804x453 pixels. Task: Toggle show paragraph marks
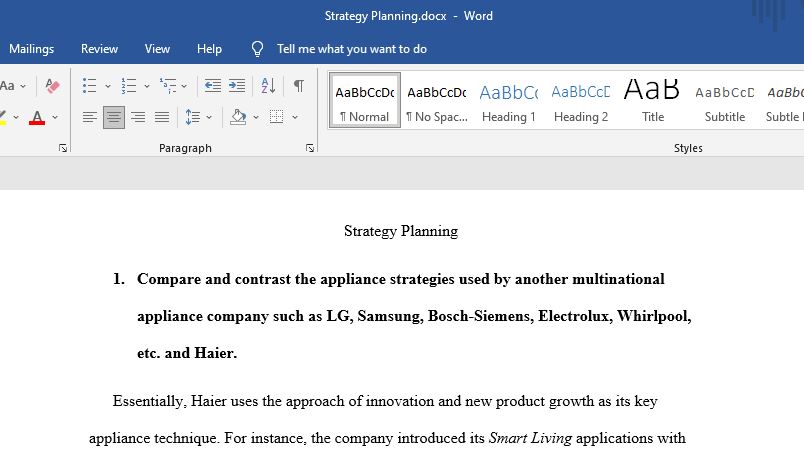click(298, 86)
